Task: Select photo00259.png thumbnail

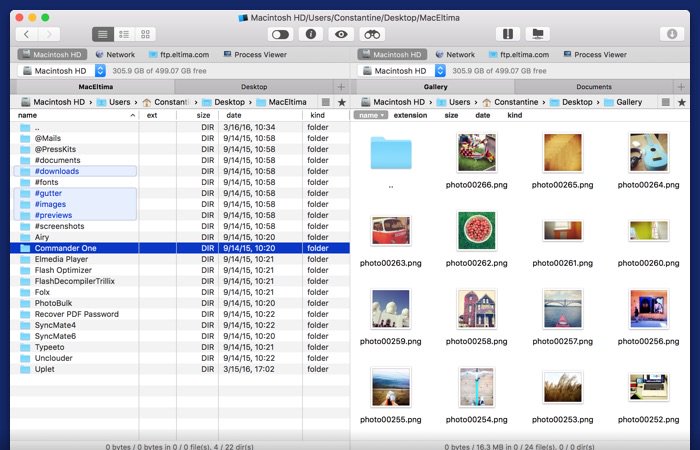Action: pyautogui.click(x=391, y=309)
